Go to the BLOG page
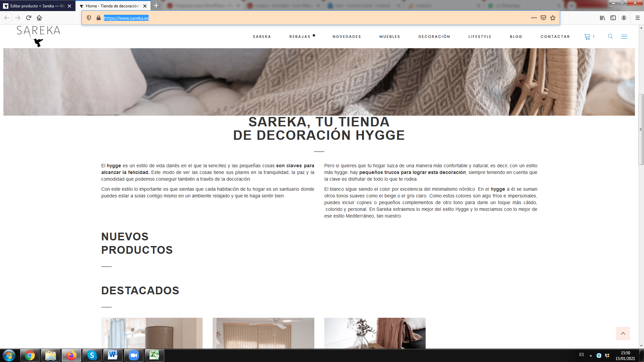This screenshot has height=362, width=644. point(516,37)
